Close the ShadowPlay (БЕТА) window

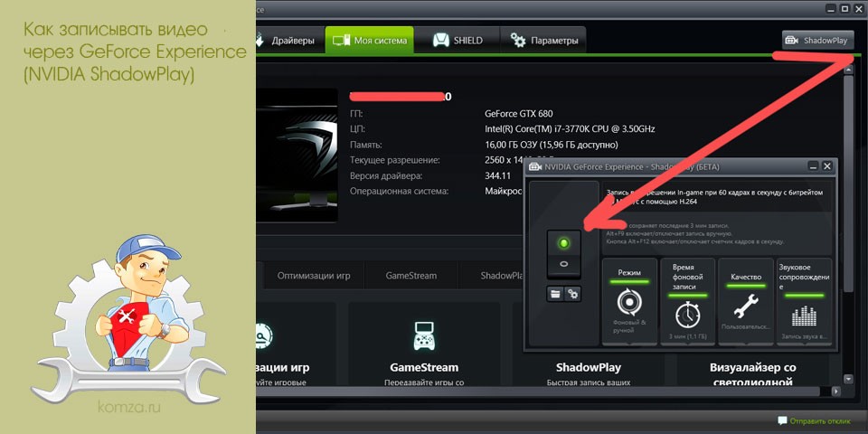click(827, 166)
